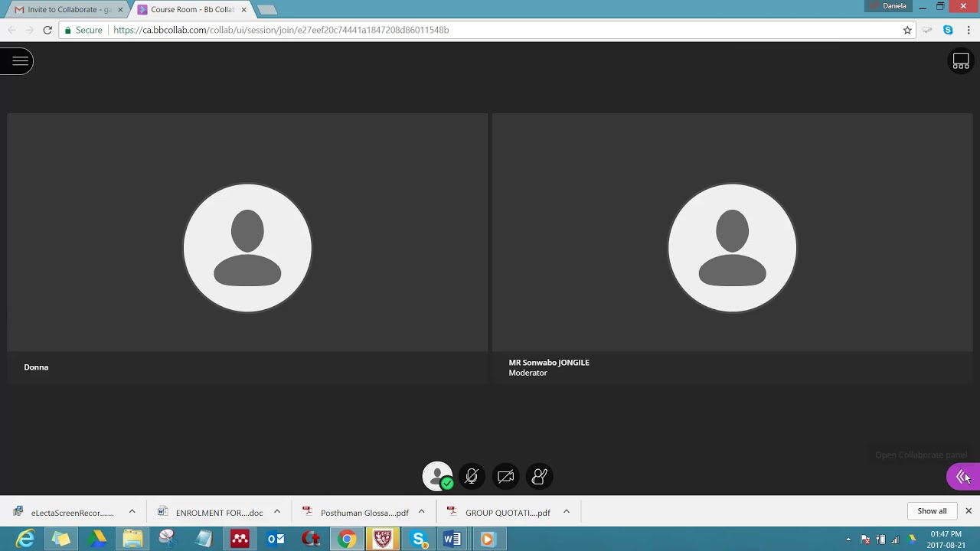Select MR Sonwabo JONGILE's avatar tile
The image size is (980, 551).
coord(732,248)
